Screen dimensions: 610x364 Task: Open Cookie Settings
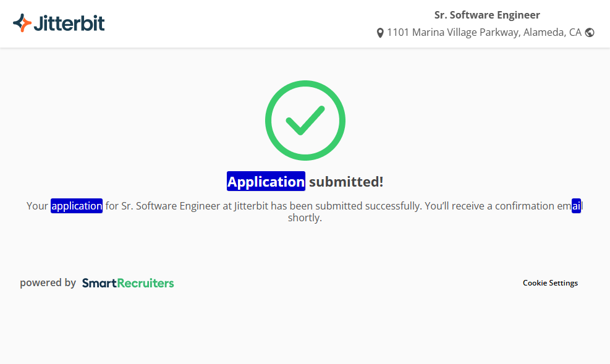coord(550,283)
